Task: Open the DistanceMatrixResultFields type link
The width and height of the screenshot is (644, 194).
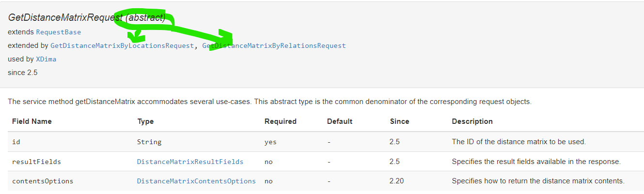Action: pos(190,162)
